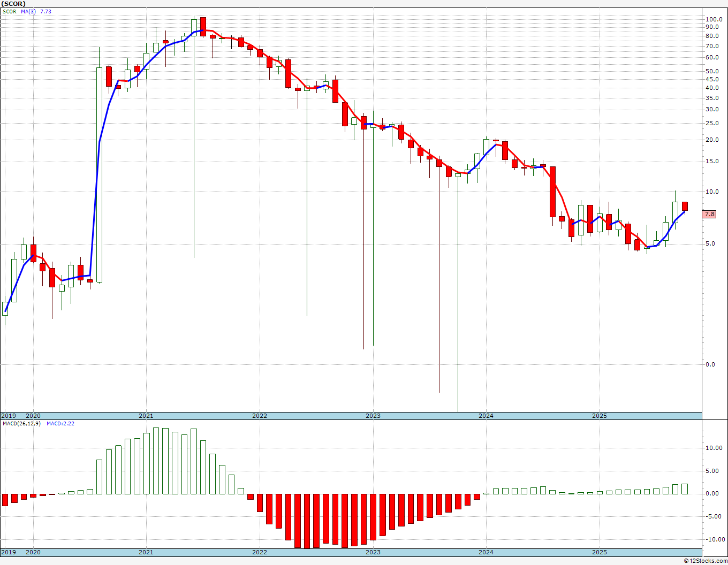Click the (SCOR) chart title
The image size is (728, 565).
[x=14, y=4]
